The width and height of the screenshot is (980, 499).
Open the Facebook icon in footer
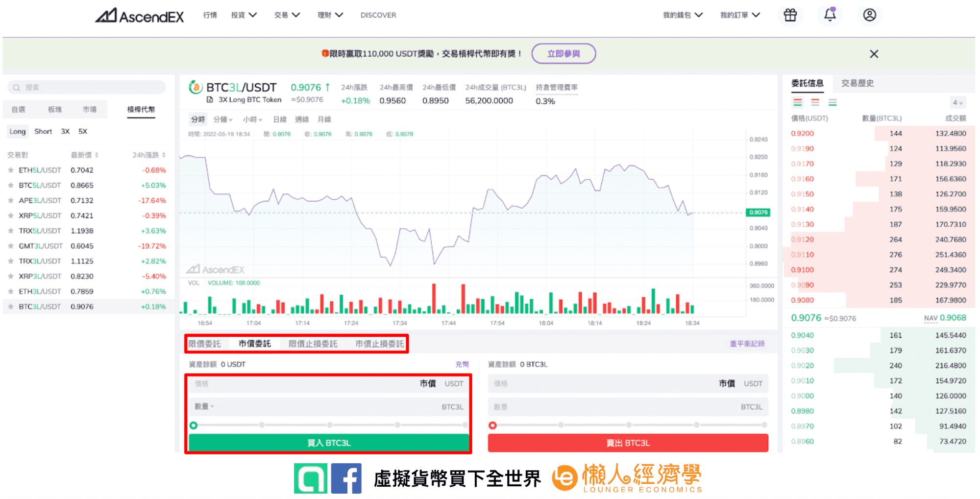[x=346, y=478]
